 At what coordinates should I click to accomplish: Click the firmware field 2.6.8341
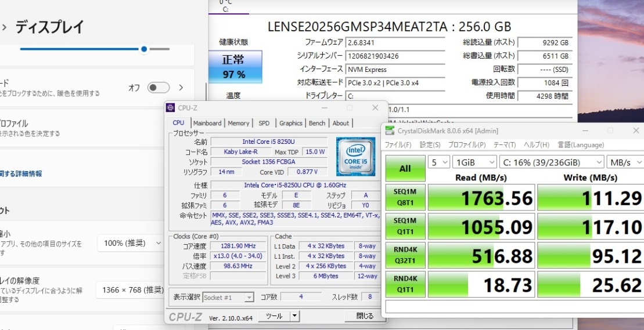(395, 43)
